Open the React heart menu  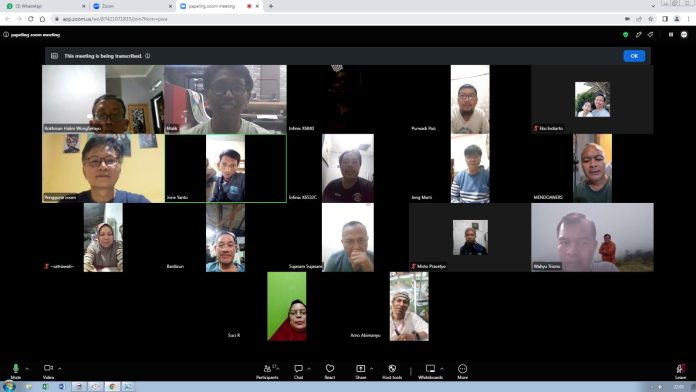point(330,371)
